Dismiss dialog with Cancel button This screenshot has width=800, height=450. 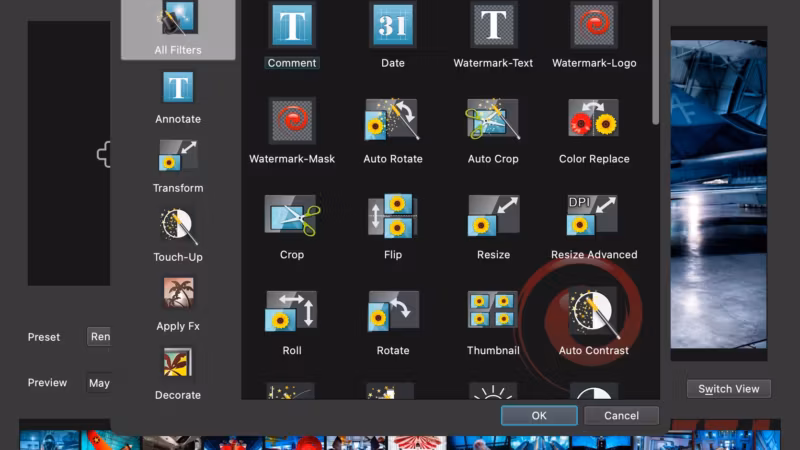tap(621, 415)
